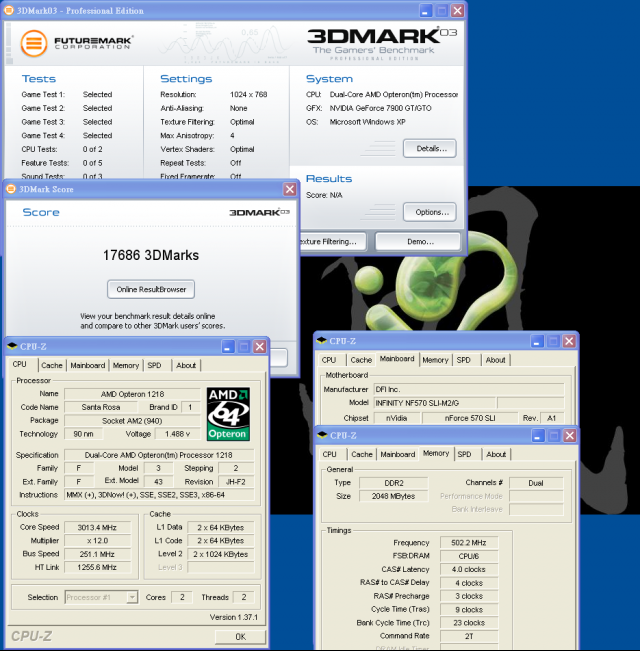Click the Channels # Dual value
The image size is (640, 651).
point(536,483)
